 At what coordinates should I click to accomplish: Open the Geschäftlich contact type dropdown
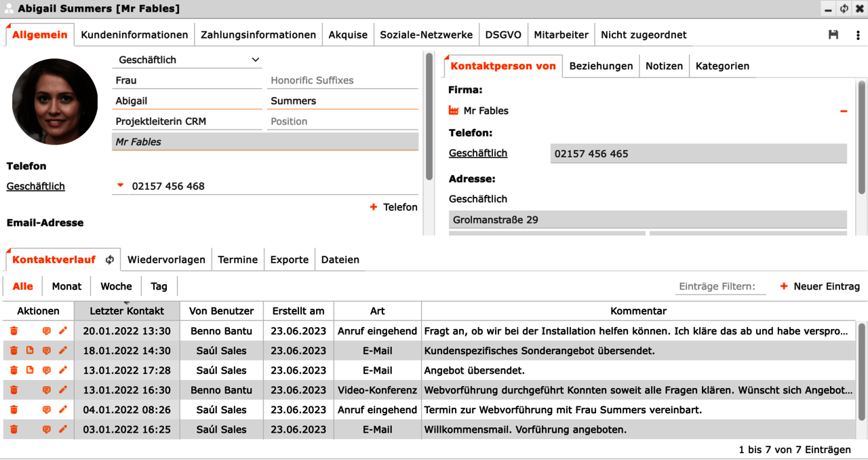tap(186, 60)
